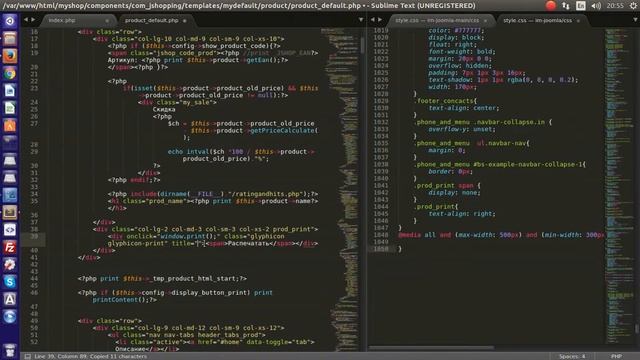Viewport: 640px width, 360px height.
Task: Open Ubuntu Software Center orange bag icon
Action: pos(10,125)
